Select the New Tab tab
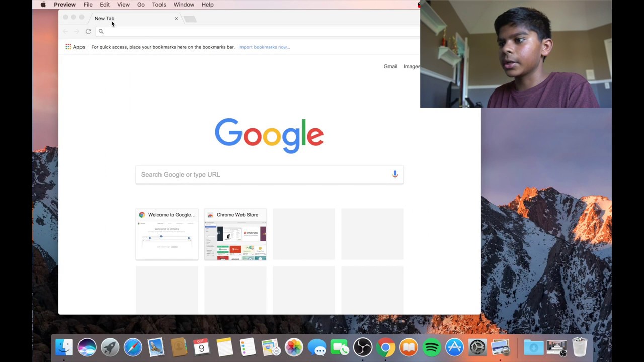The height and width of the screenshot is (362, 644). coord(135,18)
